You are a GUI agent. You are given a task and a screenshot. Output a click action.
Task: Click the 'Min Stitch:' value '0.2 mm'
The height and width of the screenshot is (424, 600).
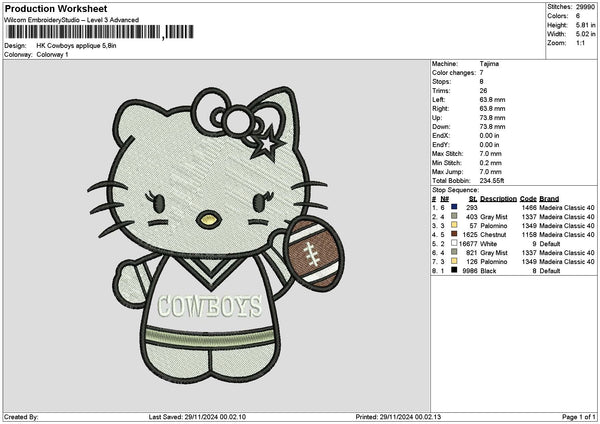(490, 163)
